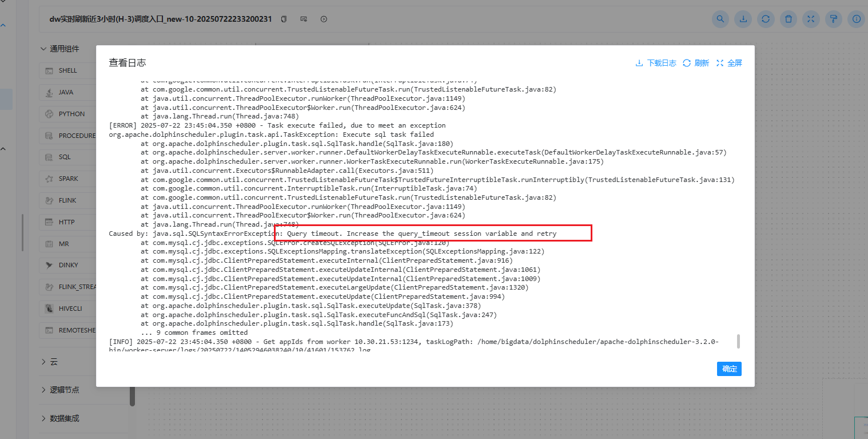This screenshot has width=868, height=439.
Task: Click the 'SqlTask.executeUpdate(SqlTask.java:378)' line
Action: click(x=310, y=306)
